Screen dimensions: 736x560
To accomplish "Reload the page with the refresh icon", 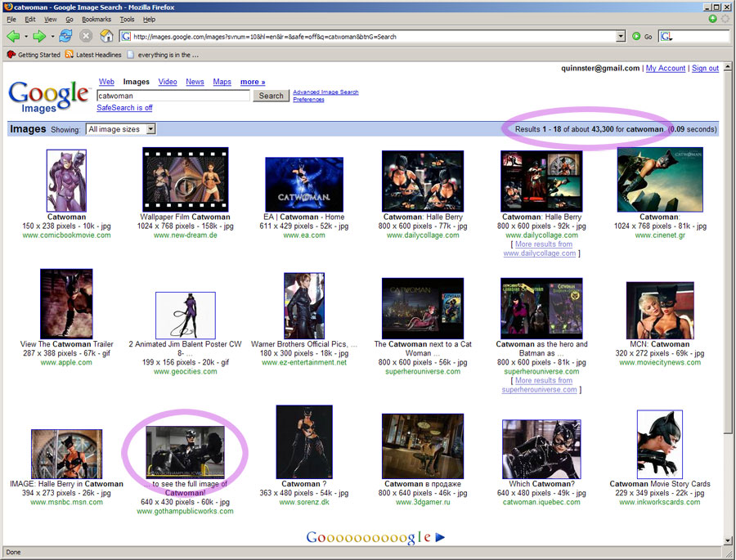I will pyautogui.click(x=65, y=36).
